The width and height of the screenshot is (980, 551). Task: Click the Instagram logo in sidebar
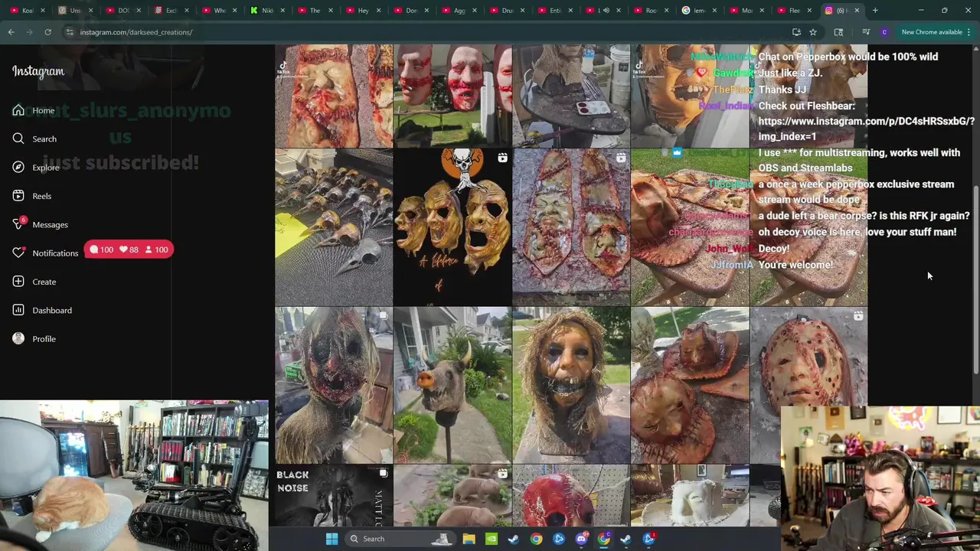[38, 71]
